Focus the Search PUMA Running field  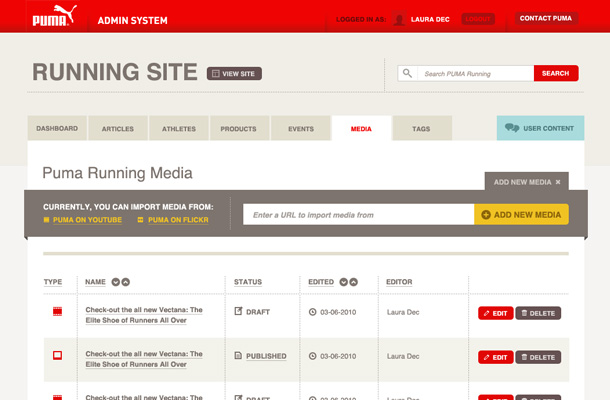475,73
